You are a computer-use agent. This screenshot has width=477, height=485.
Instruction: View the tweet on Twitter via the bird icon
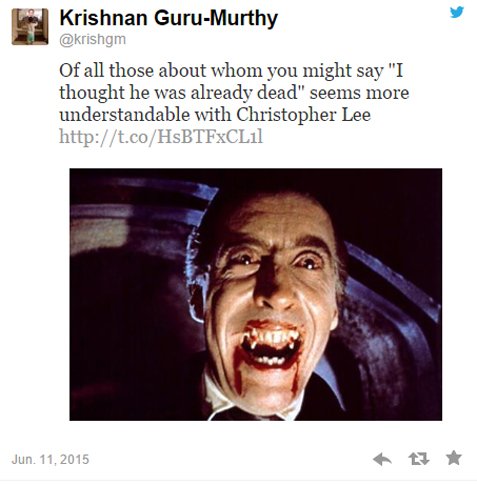457,12
